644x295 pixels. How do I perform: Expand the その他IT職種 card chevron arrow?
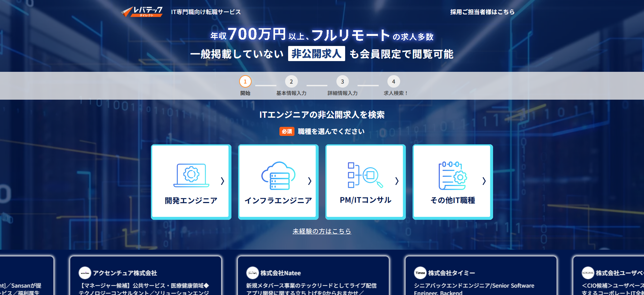pyautogui.click(x=484, y=181)
